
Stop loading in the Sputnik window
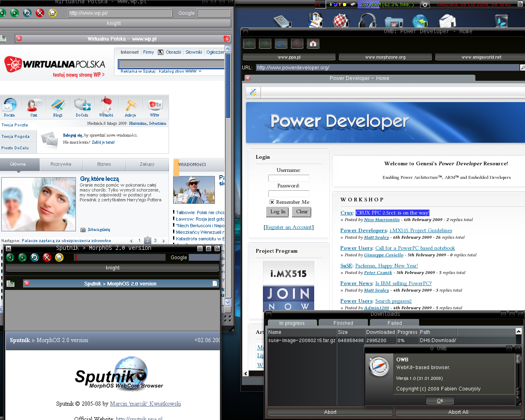tap(47, 257)
